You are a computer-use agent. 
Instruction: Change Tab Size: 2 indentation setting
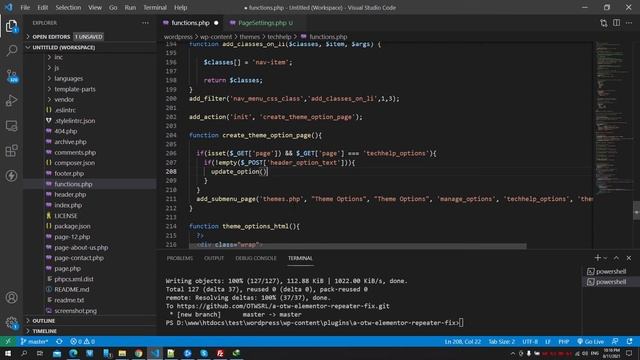click(502, 341)
